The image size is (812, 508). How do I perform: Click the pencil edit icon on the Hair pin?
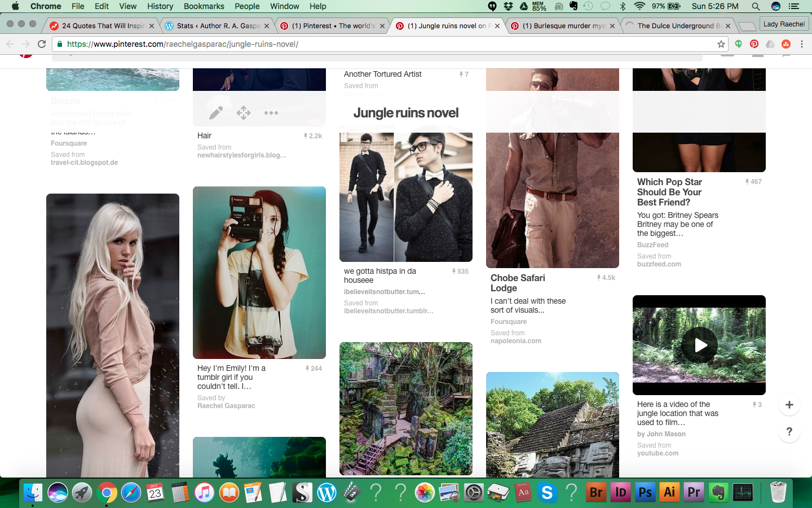tap(215, 113)
